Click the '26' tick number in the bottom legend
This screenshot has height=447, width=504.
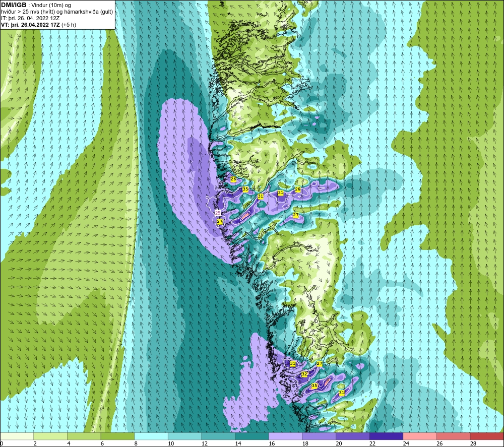(439, 444)
